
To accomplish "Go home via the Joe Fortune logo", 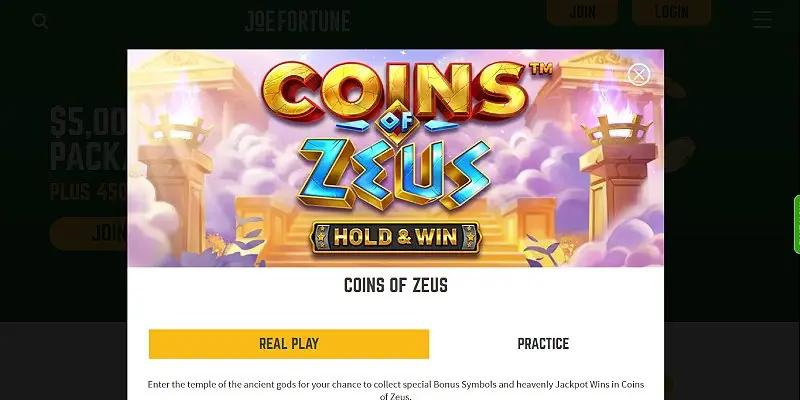I will pyautogui.click(x=297, y=21).
